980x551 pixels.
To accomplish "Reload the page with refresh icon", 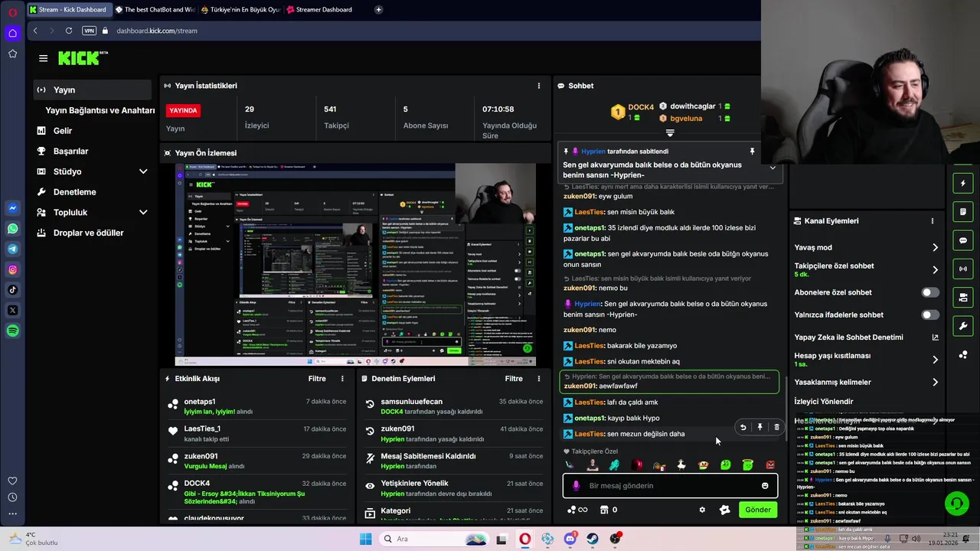I will (x=69, y=31).
